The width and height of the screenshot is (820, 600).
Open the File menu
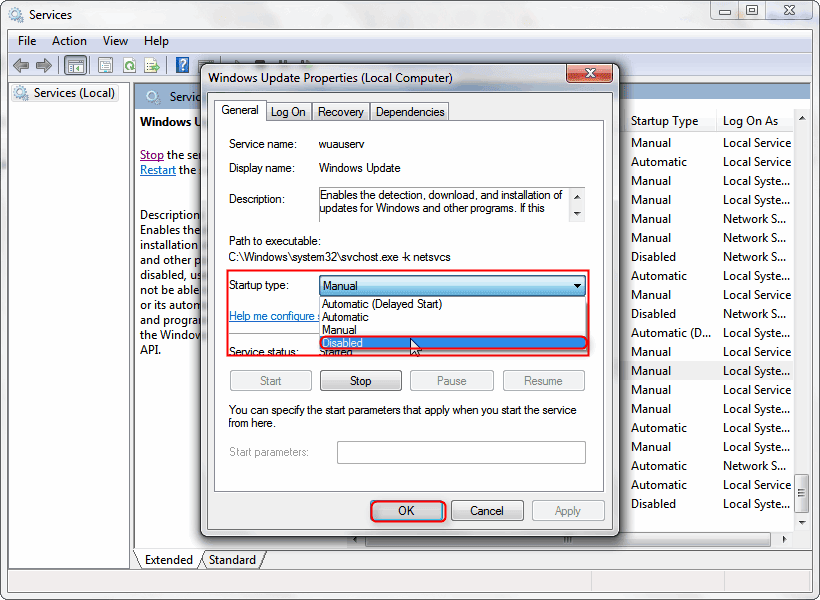pyautogui.click(x=27, y=41)
